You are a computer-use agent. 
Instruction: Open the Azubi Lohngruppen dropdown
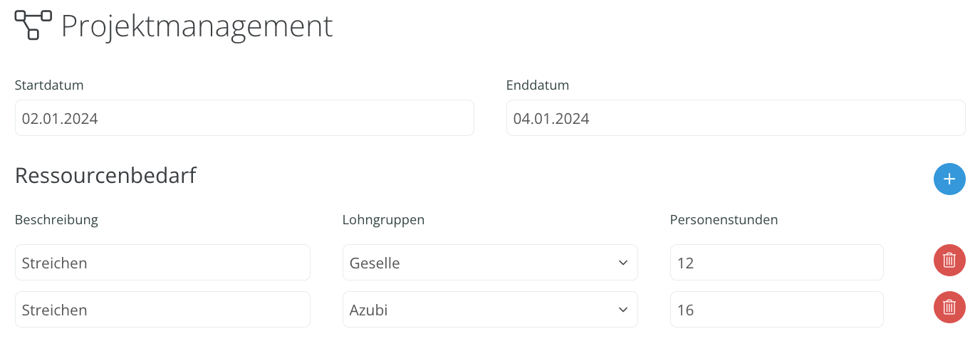point(490,310)
